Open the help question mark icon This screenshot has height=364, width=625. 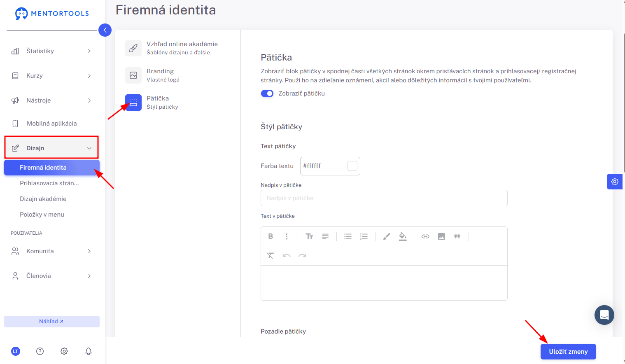click(x=40, y=351)
